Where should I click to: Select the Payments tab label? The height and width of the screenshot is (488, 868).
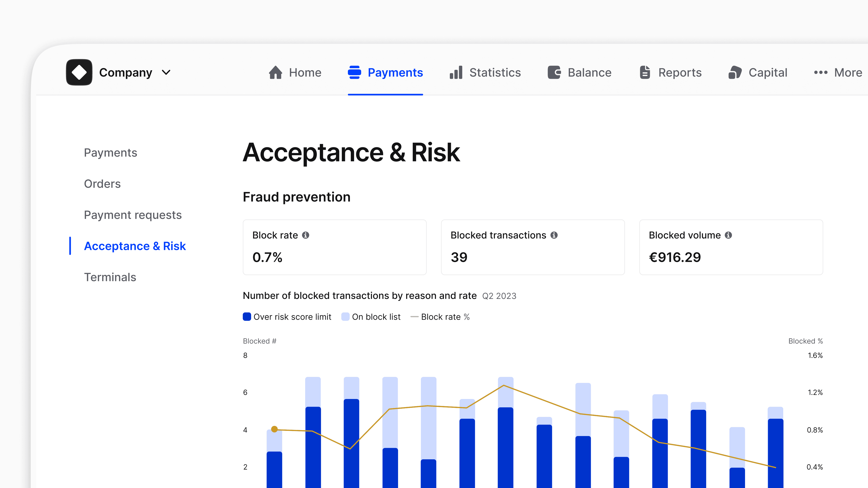pyautogui.click(x=395, y=72)
